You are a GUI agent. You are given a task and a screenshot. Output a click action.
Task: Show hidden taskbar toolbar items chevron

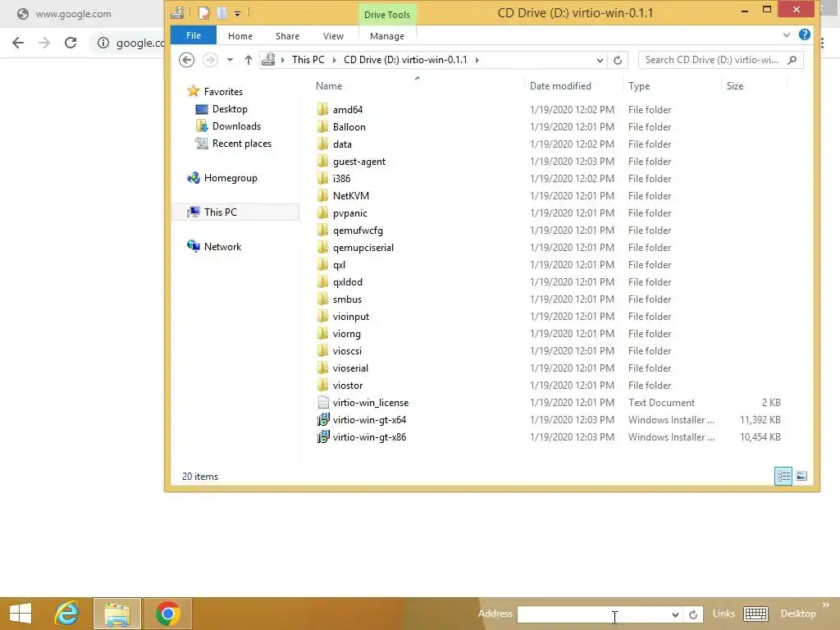pyautogui.click(x=825, y=605)
